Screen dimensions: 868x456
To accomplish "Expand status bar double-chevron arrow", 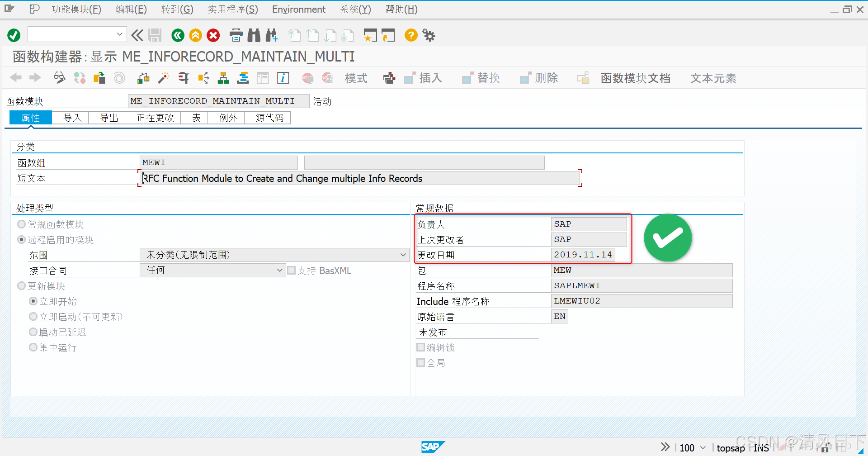I will coord(665,447).
